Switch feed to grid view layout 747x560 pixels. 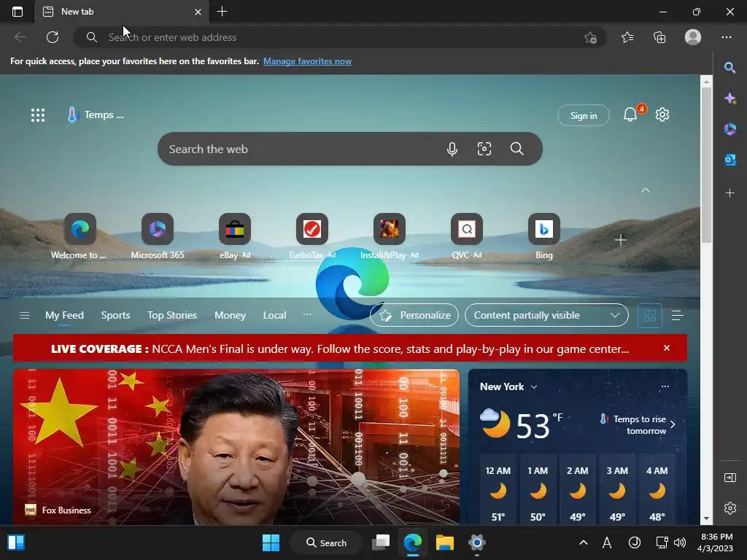(650, 315)
